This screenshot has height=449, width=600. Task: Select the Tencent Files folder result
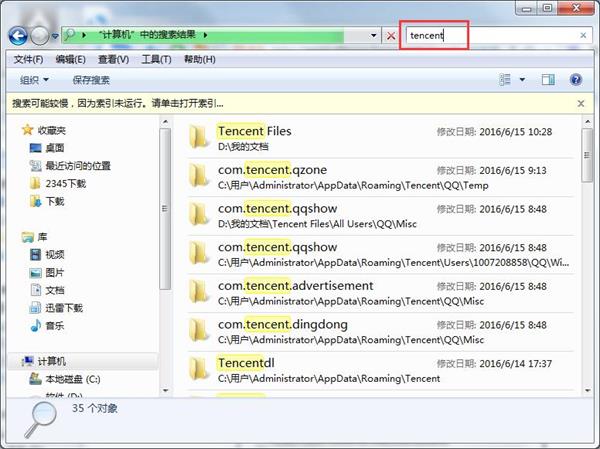point(381,138)
